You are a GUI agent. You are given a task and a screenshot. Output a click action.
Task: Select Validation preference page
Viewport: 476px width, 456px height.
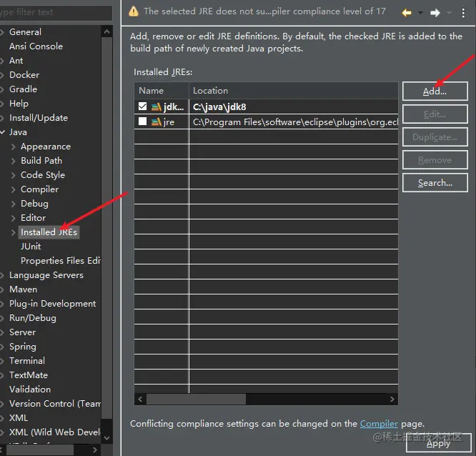pos(30,390)
